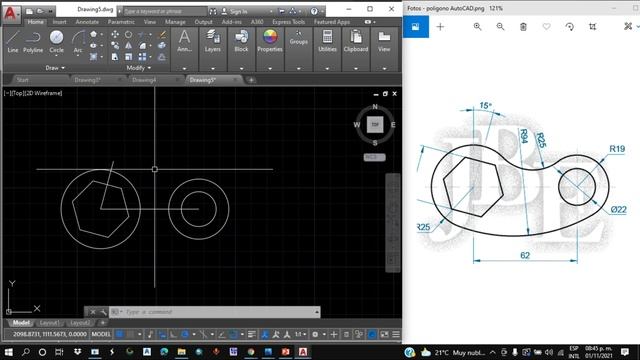Screen dimensions: 640x360
Task: Crop the image in Photos window
Action: (593, 27)
